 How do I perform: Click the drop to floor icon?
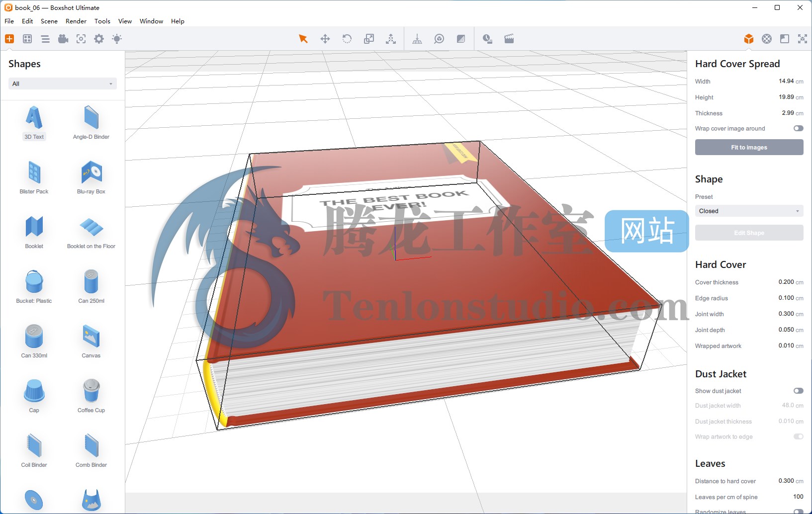417,39
